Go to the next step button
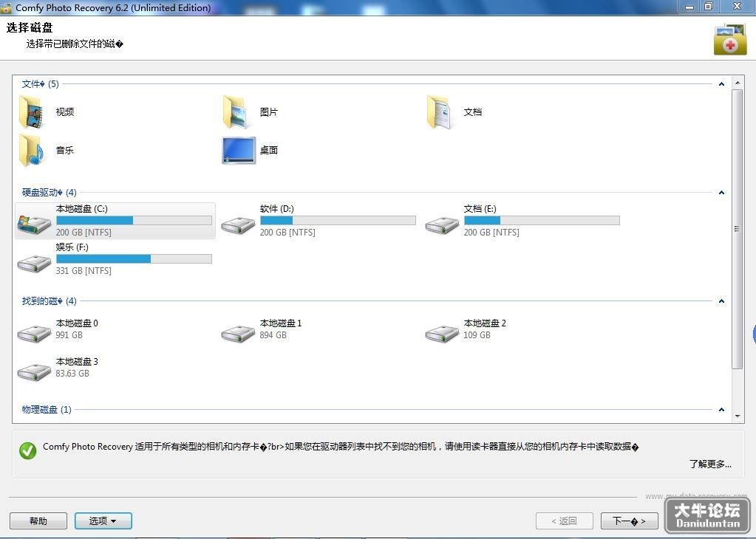Viewport: 756px width, 539px height. coord(629,521)
